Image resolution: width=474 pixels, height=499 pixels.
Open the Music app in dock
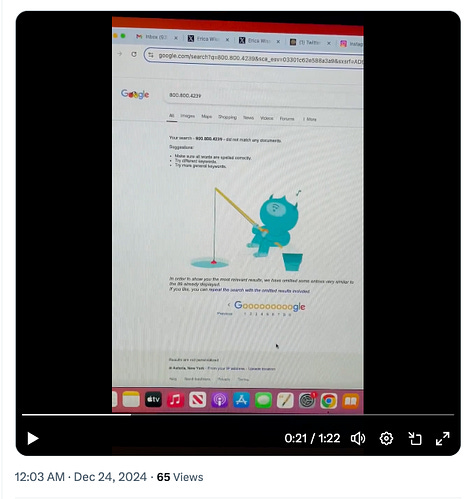[x=175, y=400]
